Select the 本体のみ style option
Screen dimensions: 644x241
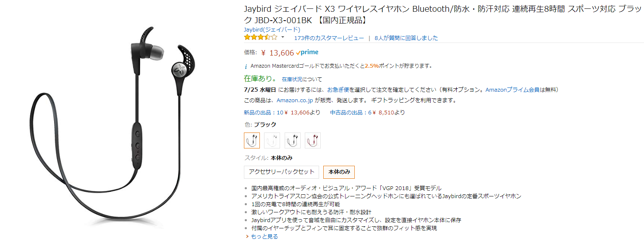[339, 172]
